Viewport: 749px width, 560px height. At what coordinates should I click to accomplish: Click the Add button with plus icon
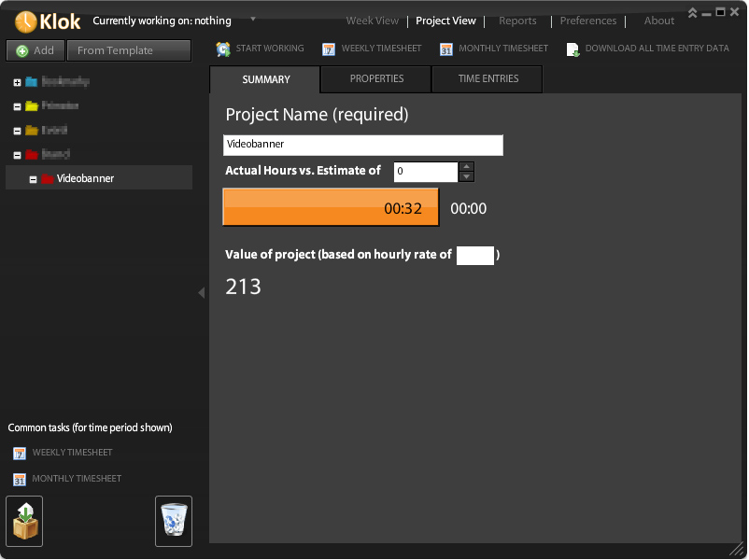(x=35, y=50)
